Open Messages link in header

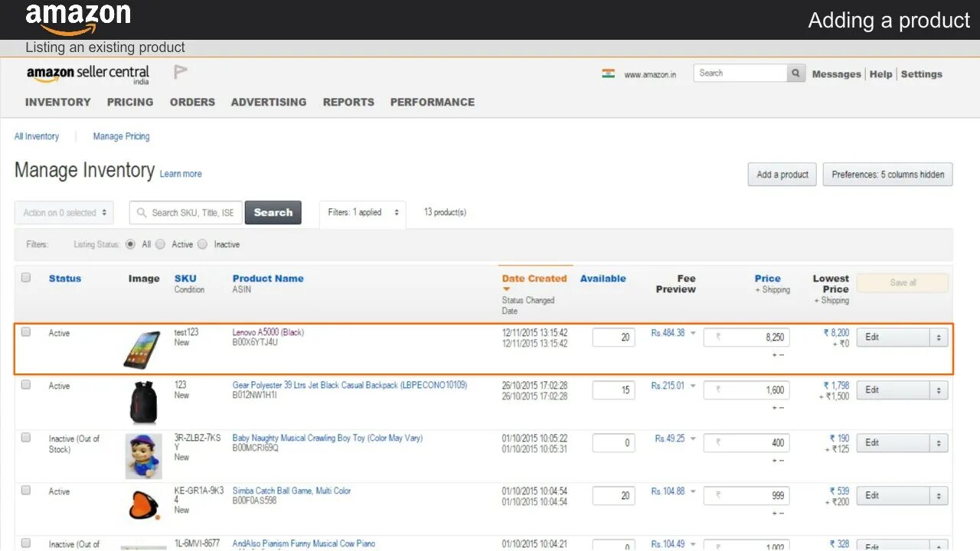point(836,74)
